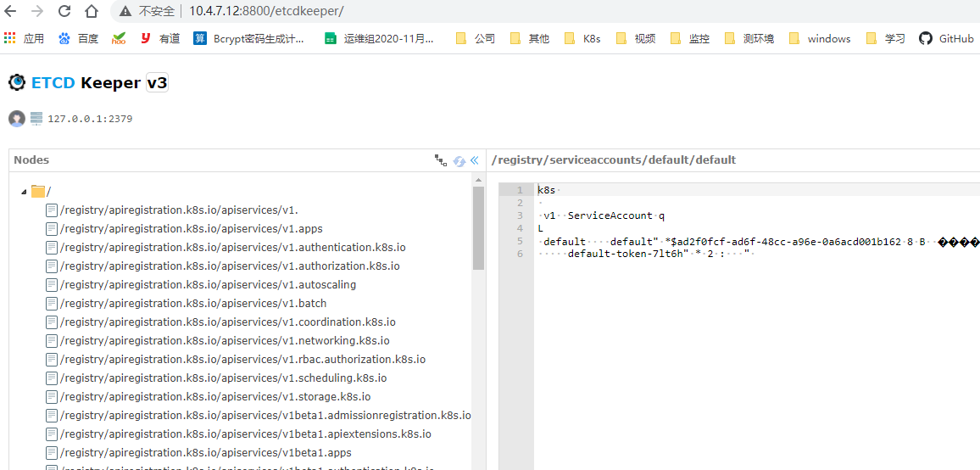980x470 pixels.
Task: Click the user avatar icon
Action: pos(17,118)
